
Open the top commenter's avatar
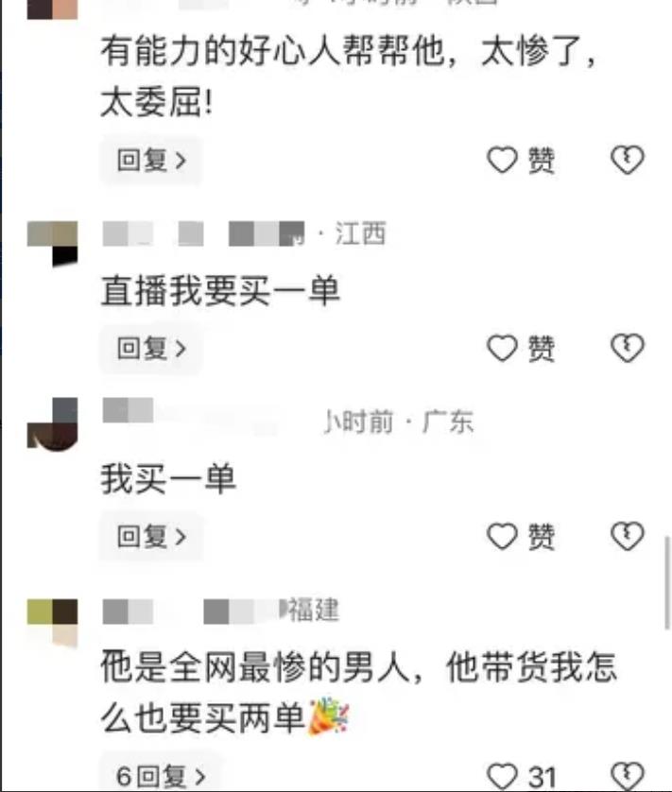(x=52, y=9)
